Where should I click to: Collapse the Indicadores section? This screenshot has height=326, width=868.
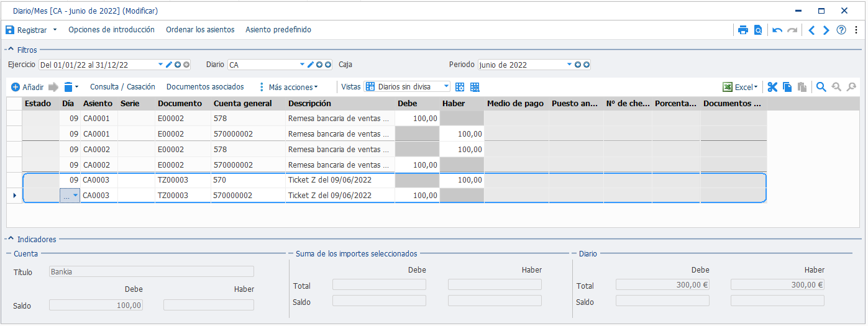click(11, 239)
